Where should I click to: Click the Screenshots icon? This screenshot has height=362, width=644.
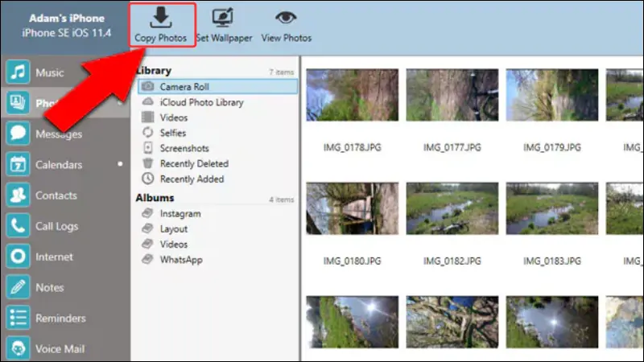click(148, 148)
